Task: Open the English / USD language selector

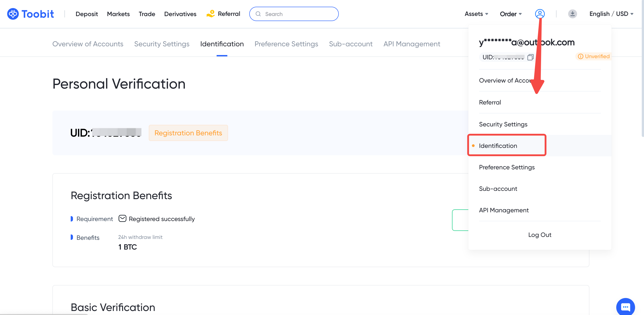Action: pos(611,14)
